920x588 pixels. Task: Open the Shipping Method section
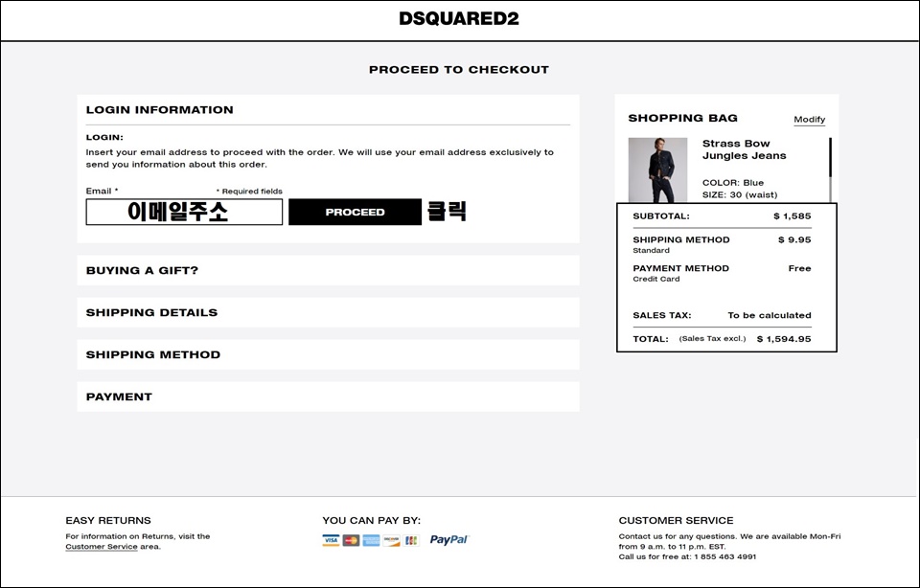328,354
